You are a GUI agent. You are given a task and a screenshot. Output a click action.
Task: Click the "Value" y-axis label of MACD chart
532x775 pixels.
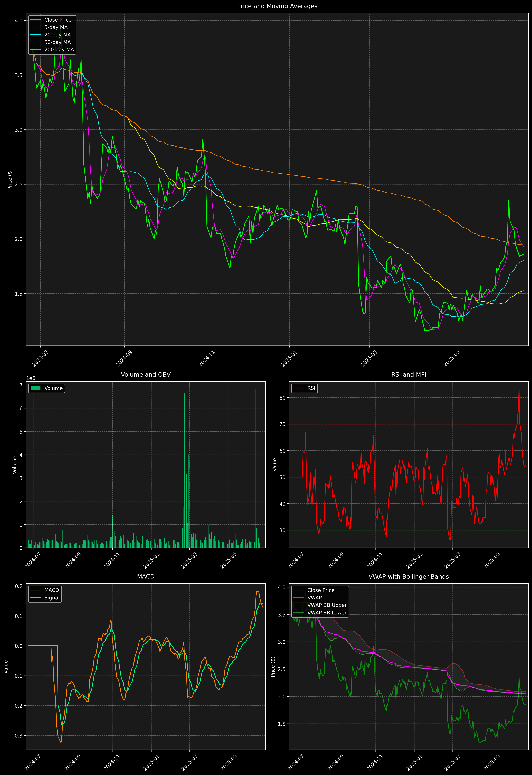point(6,667)
